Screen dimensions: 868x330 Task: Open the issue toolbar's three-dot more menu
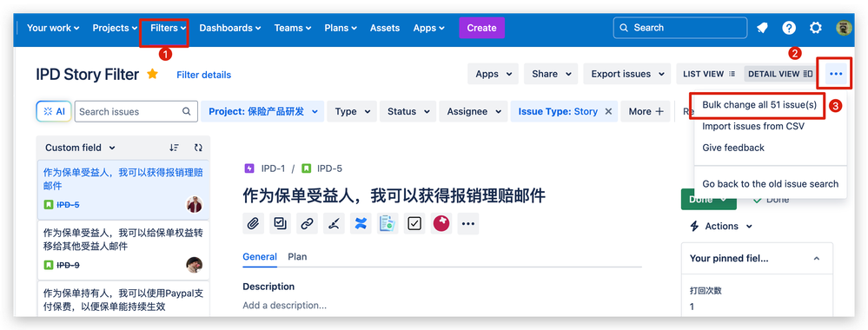click(468, 224)
